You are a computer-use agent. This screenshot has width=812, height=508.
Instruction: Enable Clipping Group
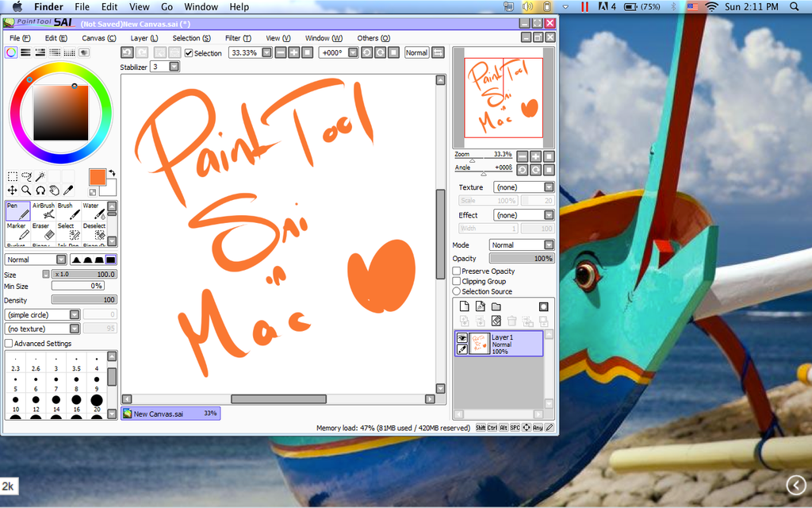click(457, 282)
